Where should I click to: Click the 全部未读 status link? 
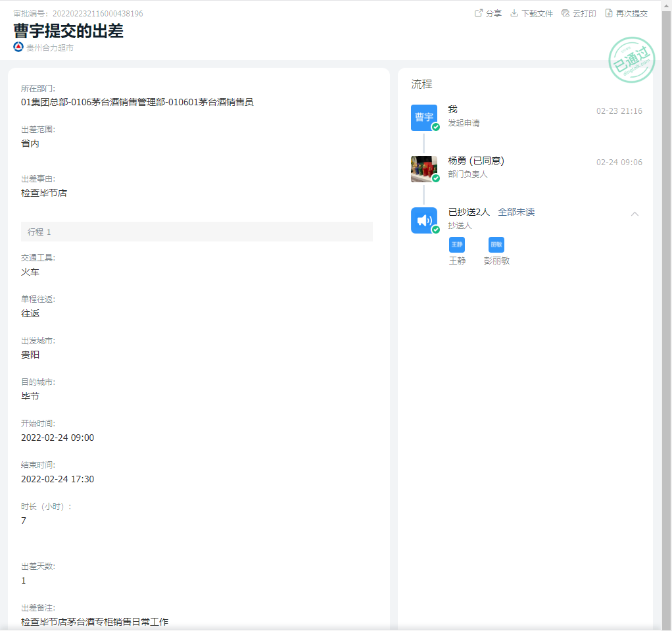tap(516, 212)
